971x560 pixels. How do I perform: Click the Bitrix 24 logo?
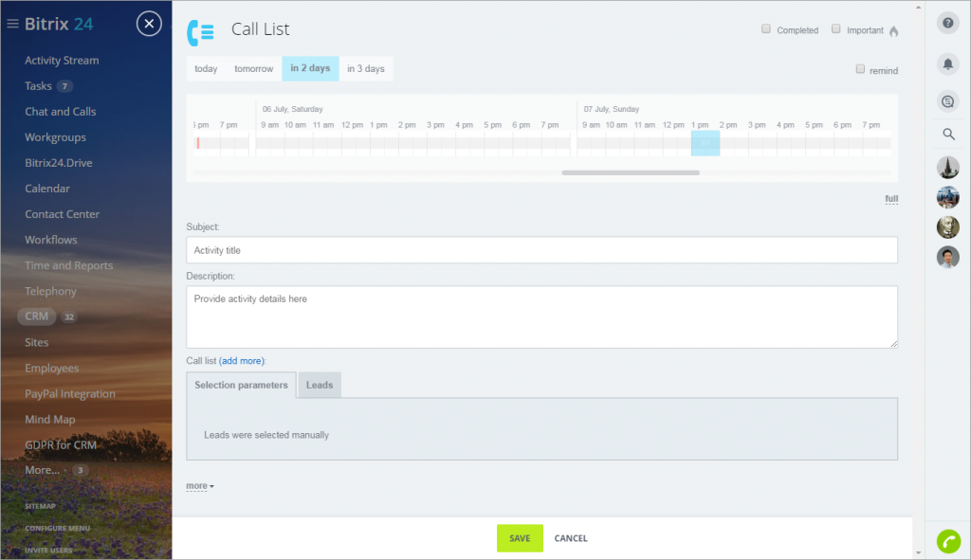[x=59, y=24]
